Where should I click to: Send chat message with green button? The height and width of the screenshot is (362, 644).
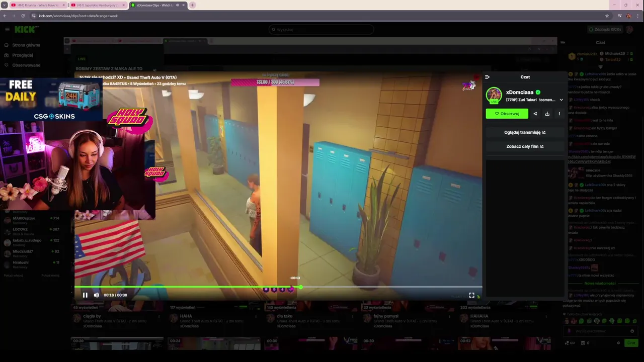pos(631,343)
